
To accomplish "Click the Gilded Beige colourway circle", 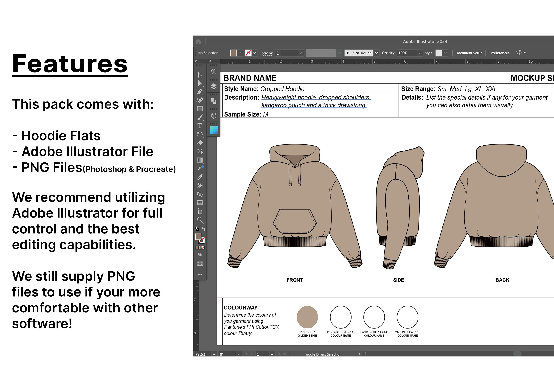I will point(307,317).
